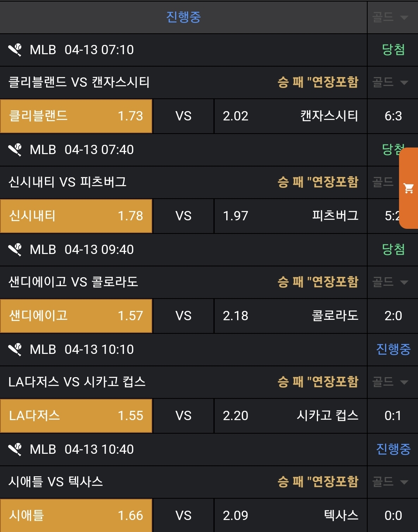Open the 골드 dropdown in the top header
Viewport: 418px width, 532px height.
tap(390, 17)
